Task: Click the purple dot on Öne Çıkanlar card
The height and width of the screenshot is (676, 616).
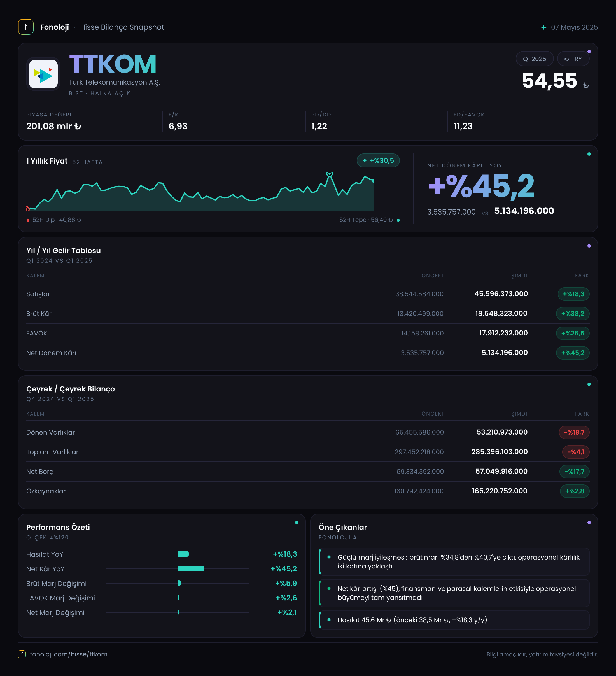Action: 589,523
